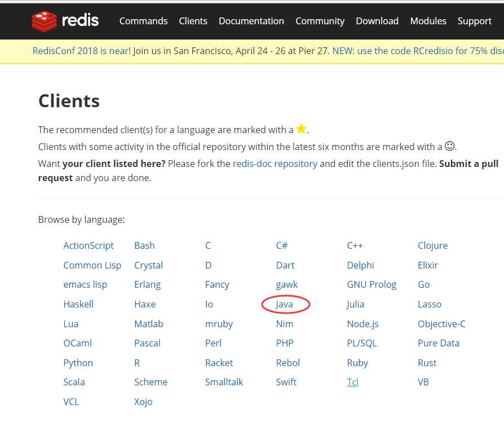Image resolution: width=504 pixels, height=422 pixels.
Task: Browse Pascal clients
Action: [147, 343]
